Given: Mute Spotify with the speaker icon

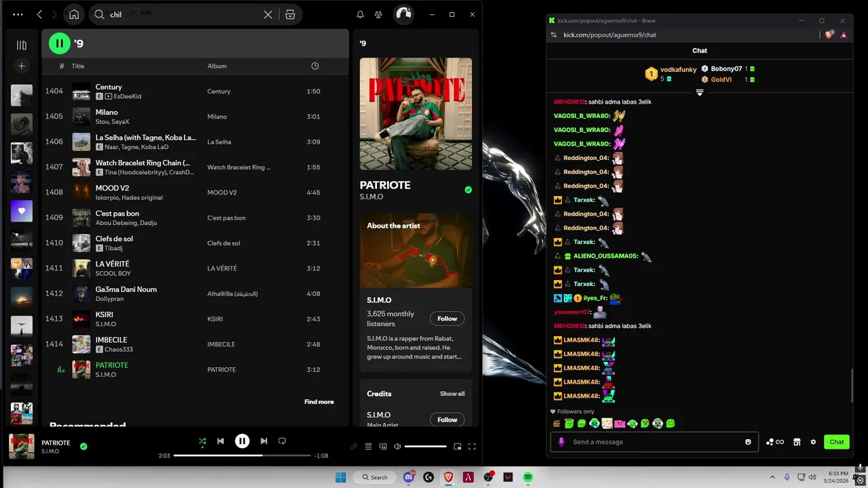Looking at the screenshot, I should pos(397,446).
